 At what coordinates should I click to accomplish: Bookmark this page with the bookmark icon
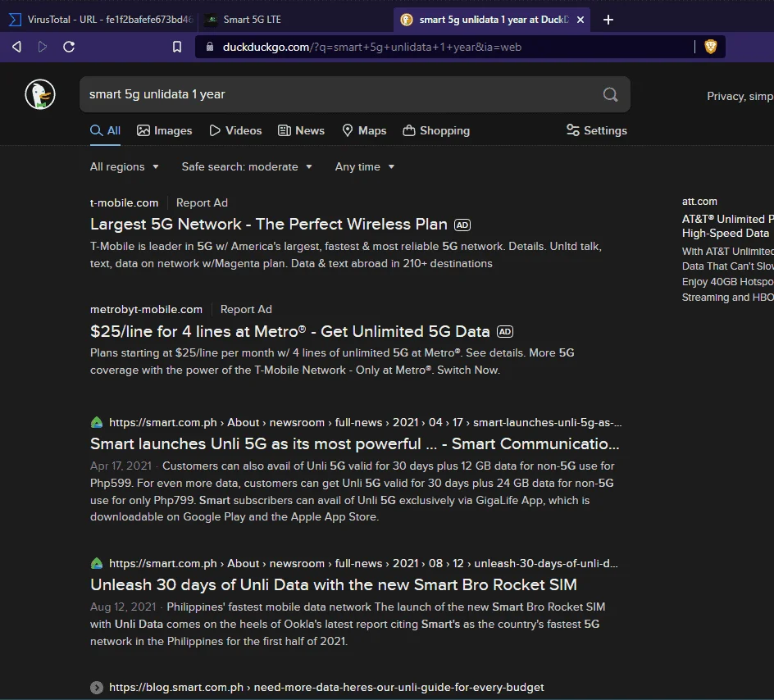coord(177,47)
